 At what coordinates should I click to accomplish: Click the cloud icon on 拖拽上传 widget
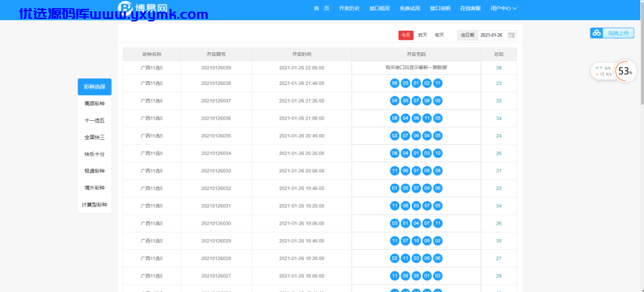(596, 33)
